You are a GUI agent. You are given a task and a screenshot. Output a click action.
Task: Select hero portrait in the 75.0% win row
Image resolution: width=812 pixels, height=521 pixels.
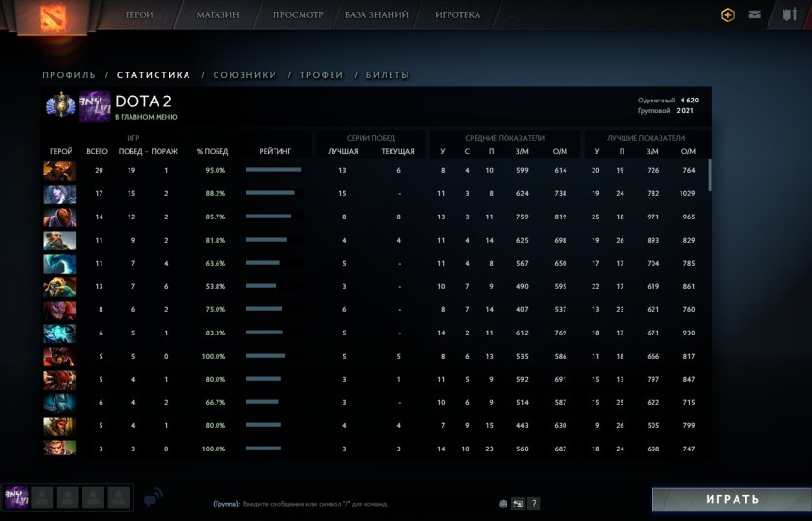[x=60, y=310]
